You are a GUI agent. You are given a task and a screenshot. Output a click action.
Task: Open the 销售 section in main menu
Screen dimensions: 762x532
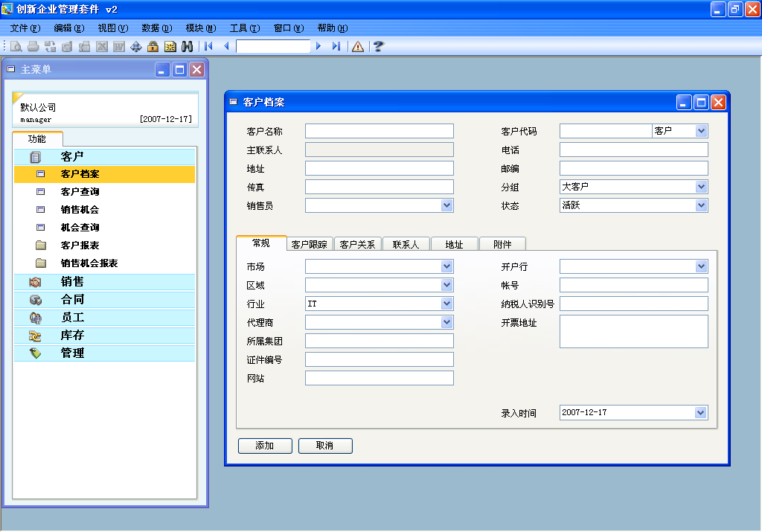click(x=72, y=282)
